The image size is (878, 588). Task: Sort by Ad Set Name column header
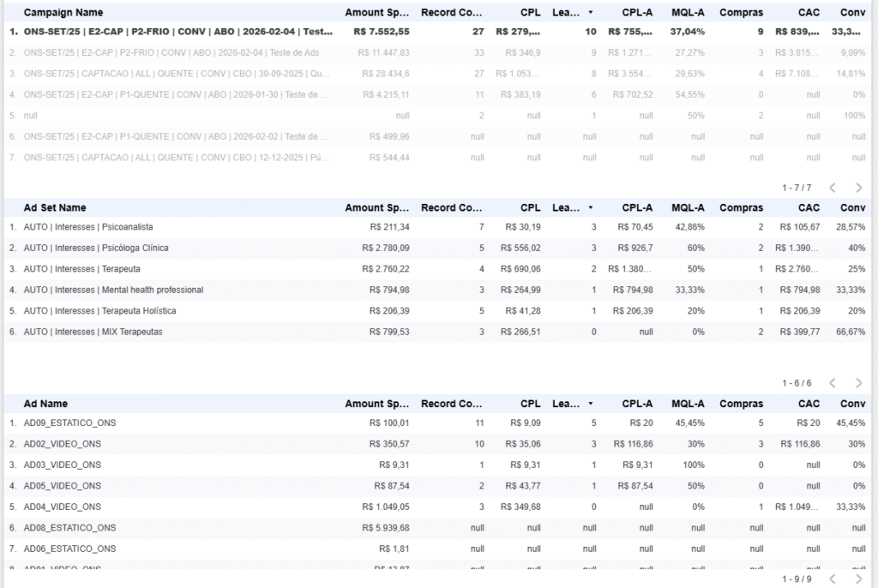(55, 208)
